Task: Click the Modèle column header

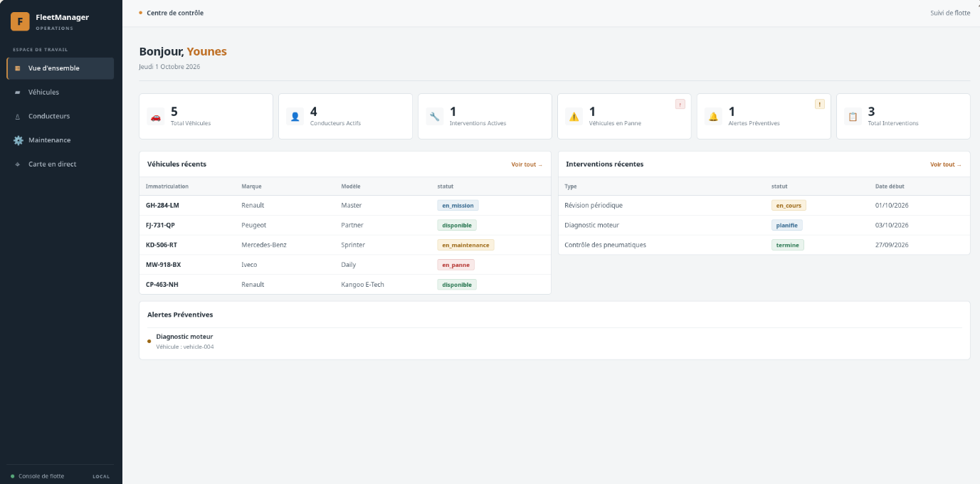Action: [351, 186]
